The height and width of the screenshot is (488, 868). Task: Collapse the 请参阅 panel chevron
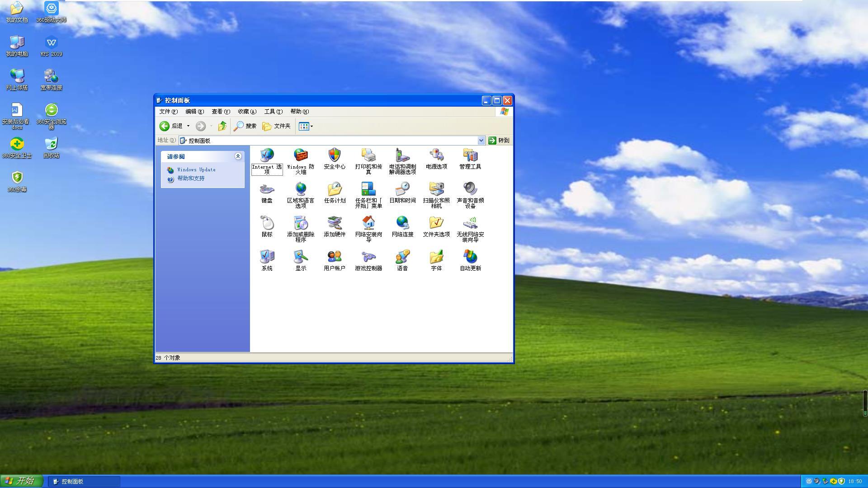click(238, 156)
